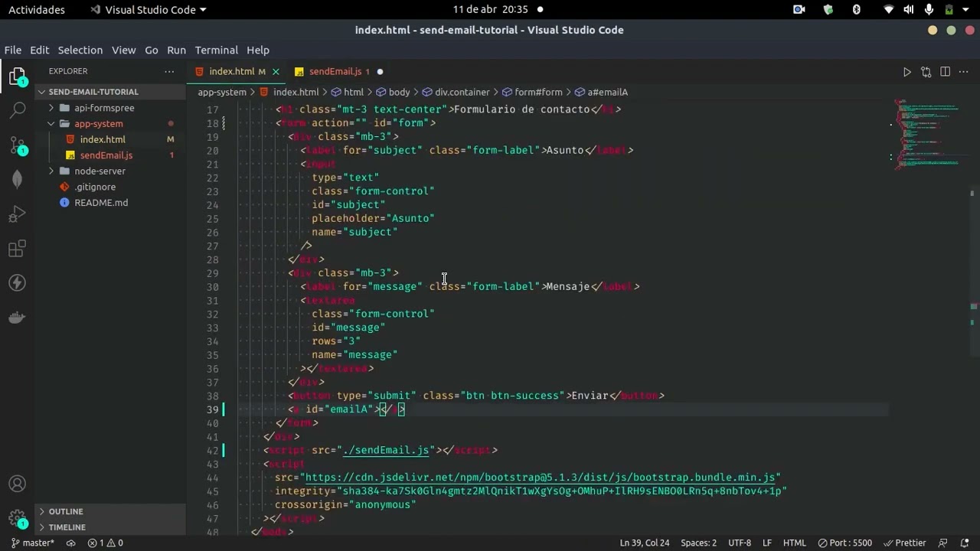Open the Selection menu
Image resolution: width=980 pixels, height=551 pixels.
80,50
